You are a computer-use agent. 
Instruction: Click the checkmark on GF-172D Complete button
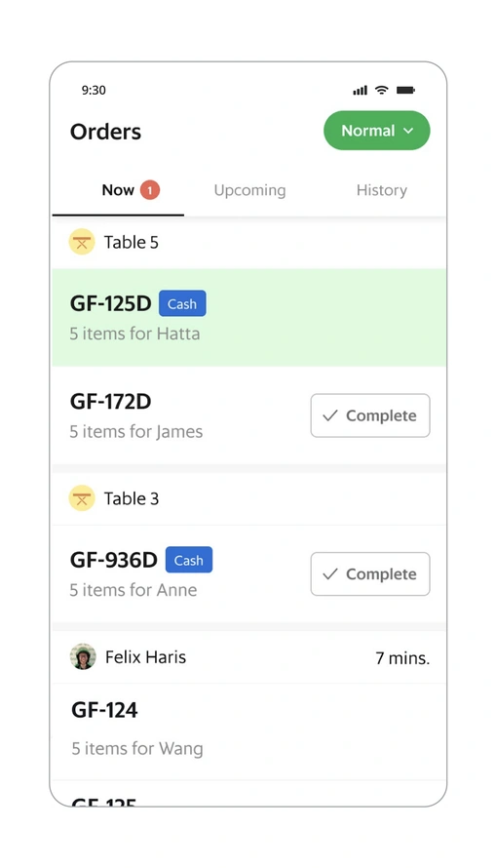pyautogui.click(x=330, y=415)
